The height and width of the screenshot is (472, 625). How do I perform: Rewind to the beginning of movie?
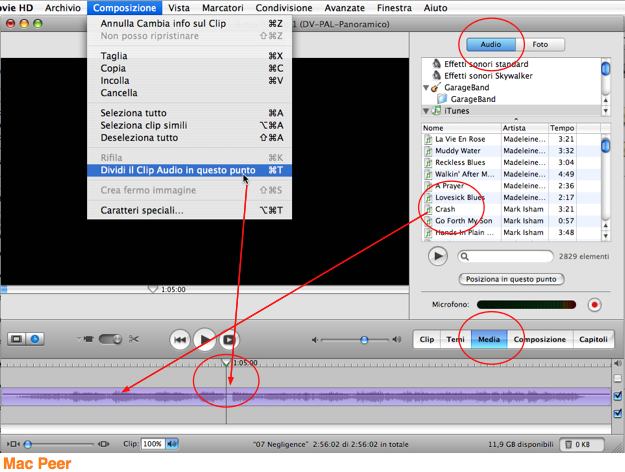click(x=180, y=340)
